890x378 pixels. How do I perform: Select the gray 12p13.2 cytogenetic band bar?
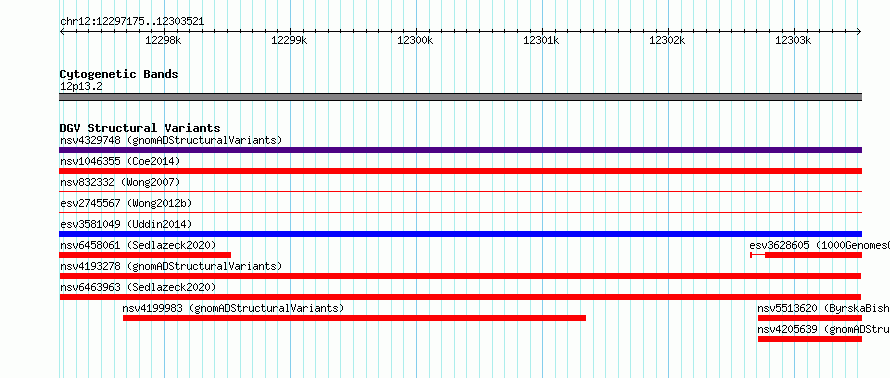point(460,97)
